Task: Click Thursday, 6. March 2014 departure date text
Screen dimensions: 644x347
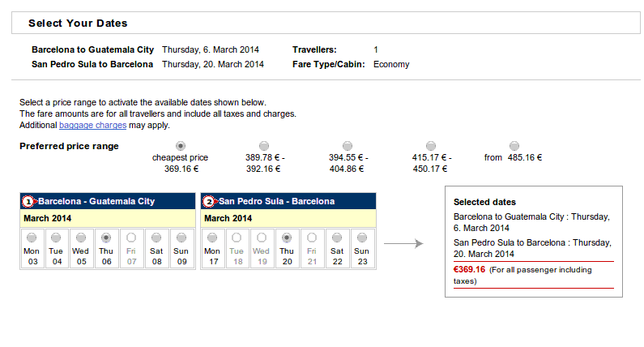Action: (x=211, y=49)
